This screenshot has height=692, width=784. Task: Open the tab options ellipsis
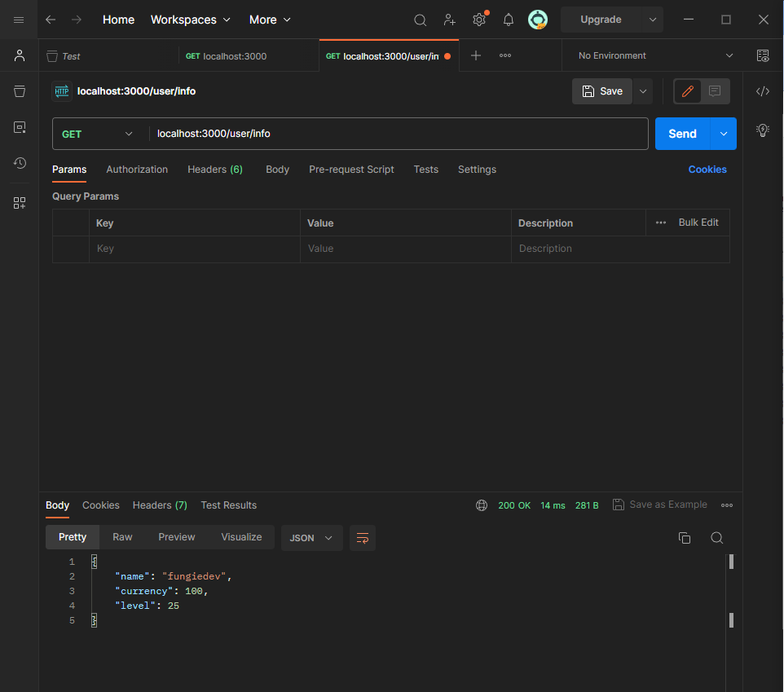coord(505,55)
